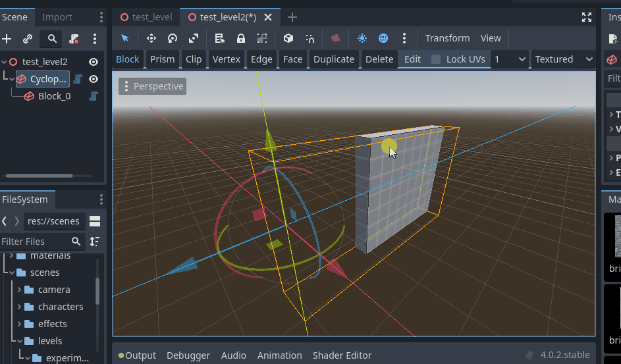Screen dimensions: 621x364
Task: Toggle distraction-free mode icon
Action: point(587,17)
